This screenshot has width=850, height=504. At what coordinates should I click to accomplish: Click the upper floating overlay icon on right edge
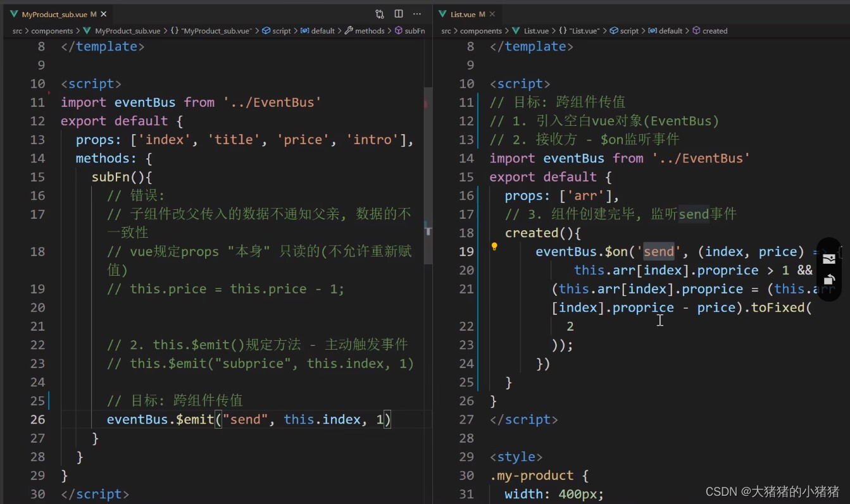click(828, 259)
